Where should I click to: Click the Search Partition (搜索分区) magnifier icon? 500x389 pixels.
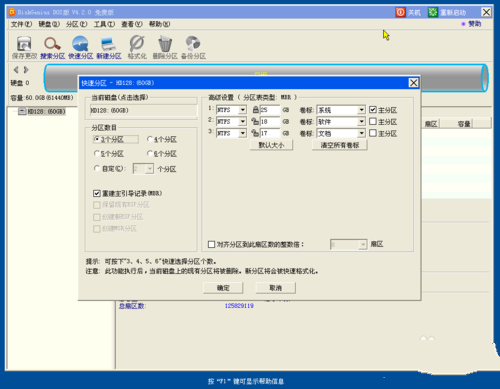tap(52, 44)
